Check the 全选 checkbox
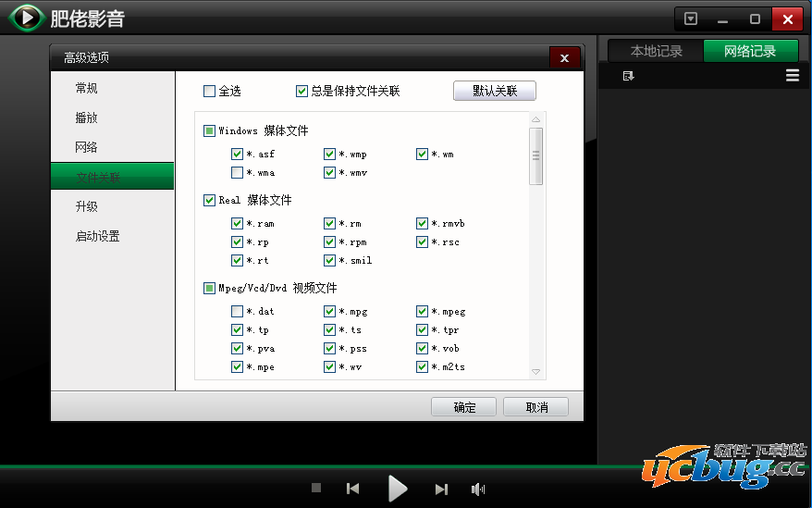The image size is (812, 508). pyautogui.click(x=209, y=92)
